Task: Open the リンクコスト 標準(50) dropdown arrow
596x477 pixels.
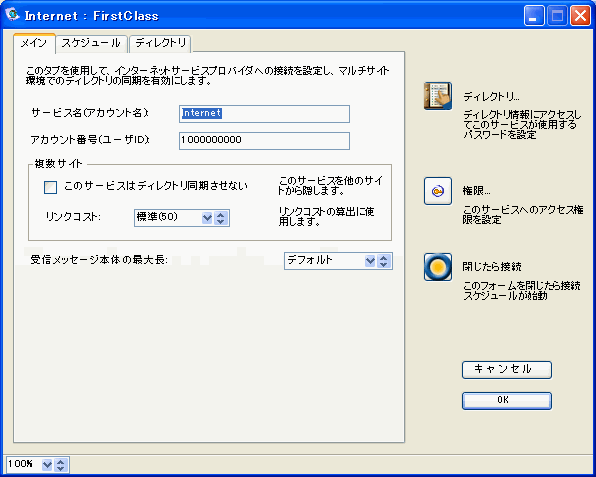Action: pos(207,218)
